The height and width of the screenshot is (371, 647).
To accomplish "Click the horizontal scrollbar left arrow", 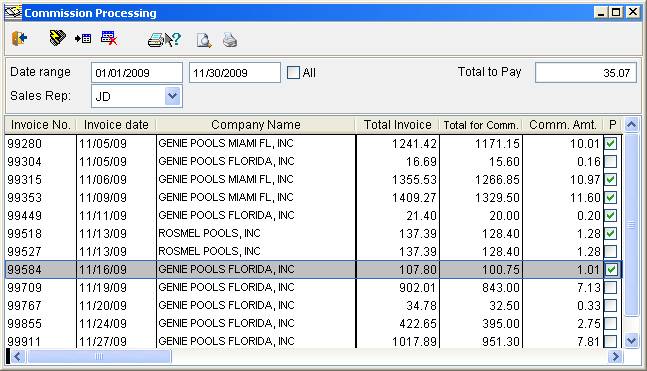I will 18,357.
